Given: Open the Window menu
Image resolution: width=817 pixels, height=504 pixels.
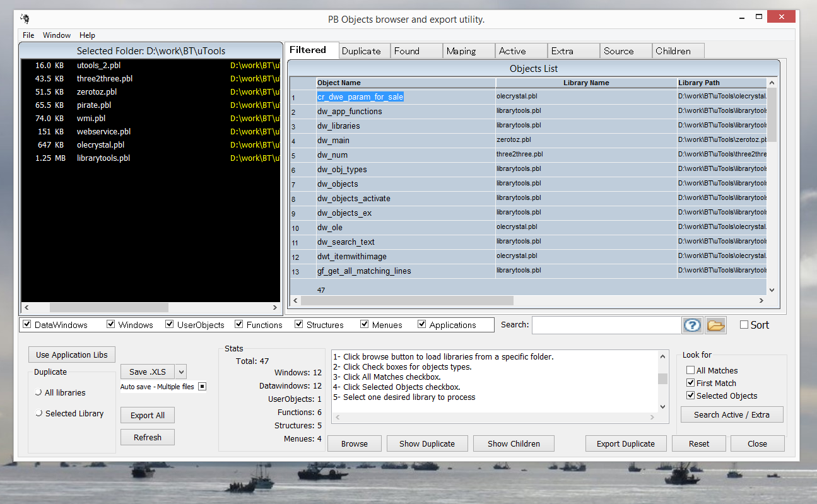Looking at the screenshot, I should [x=57, y=35].
